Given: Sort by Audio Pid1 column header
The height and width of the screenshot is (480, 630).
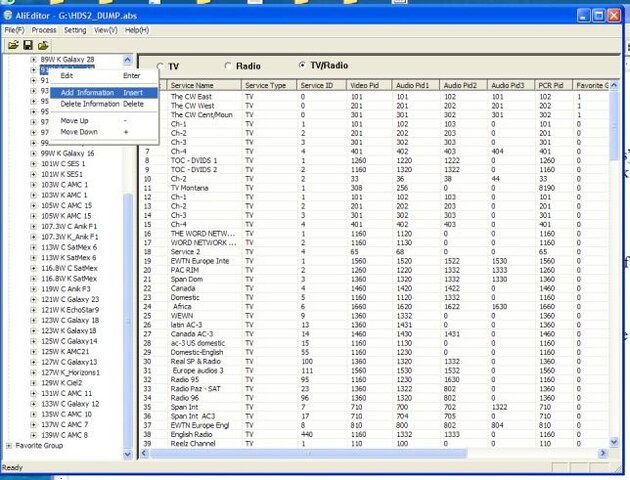Looking at the screenshot, I should click(x=416, y=85).
